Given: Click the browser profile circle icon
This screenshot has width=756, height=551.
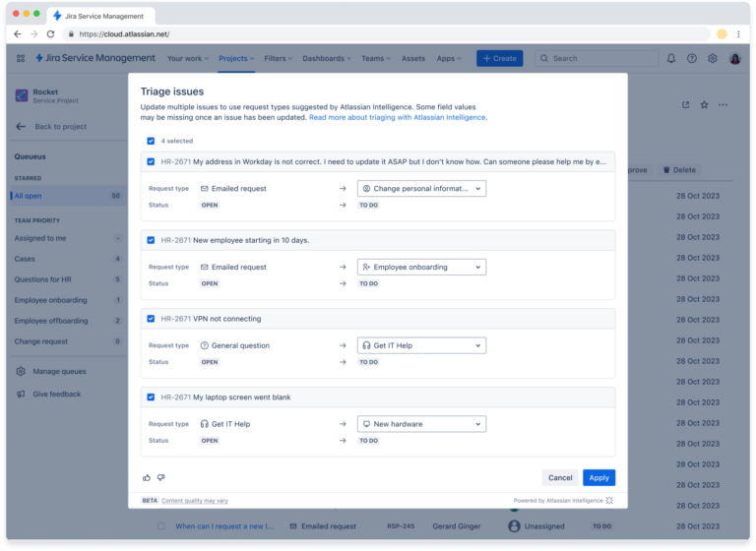Looking at the screenshot, I should 722,33.
